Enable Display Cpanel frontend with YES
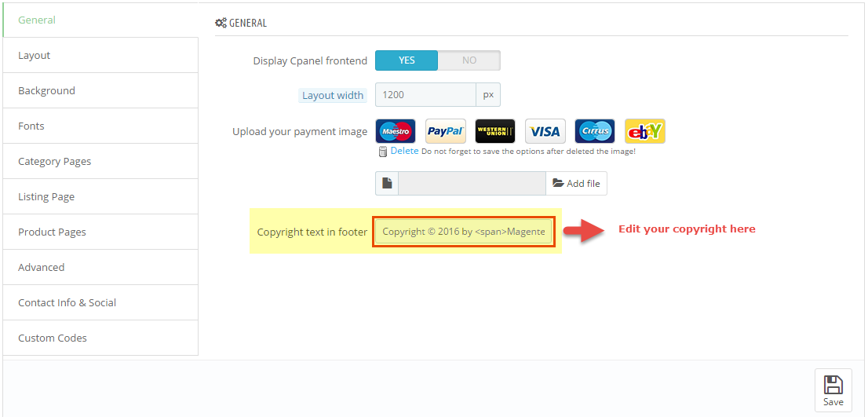Image resolution: width=868 pixels, height=417 pixels. [407, 60]
